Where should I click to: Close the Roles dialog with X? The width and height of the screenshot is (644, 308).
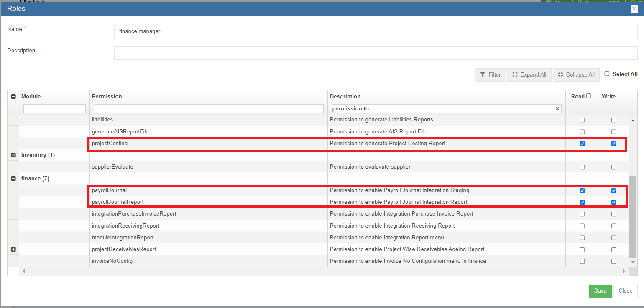pyautogui.click(x=634, y=9)
